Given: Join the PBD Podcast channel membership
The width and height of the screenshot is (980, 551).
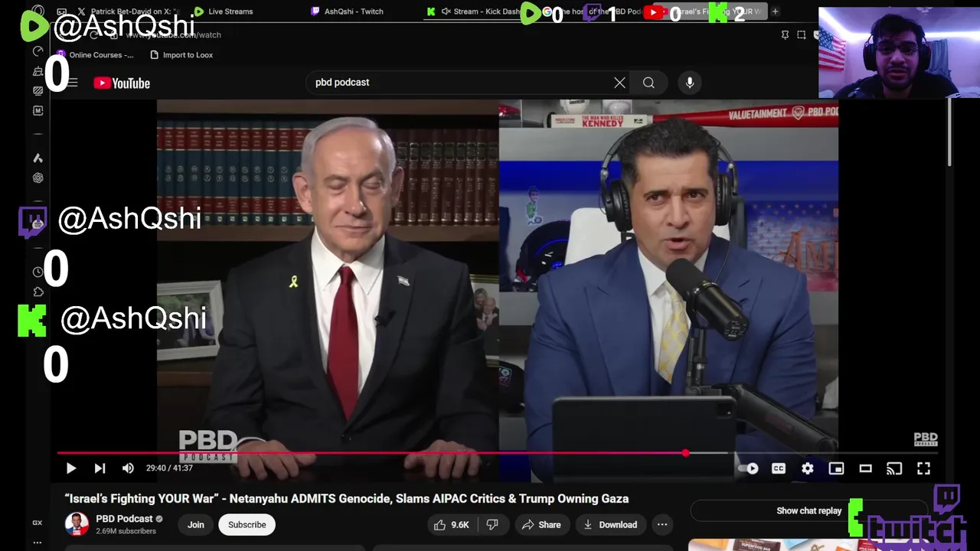Looking at the screenshot, I should pos(195,525).
